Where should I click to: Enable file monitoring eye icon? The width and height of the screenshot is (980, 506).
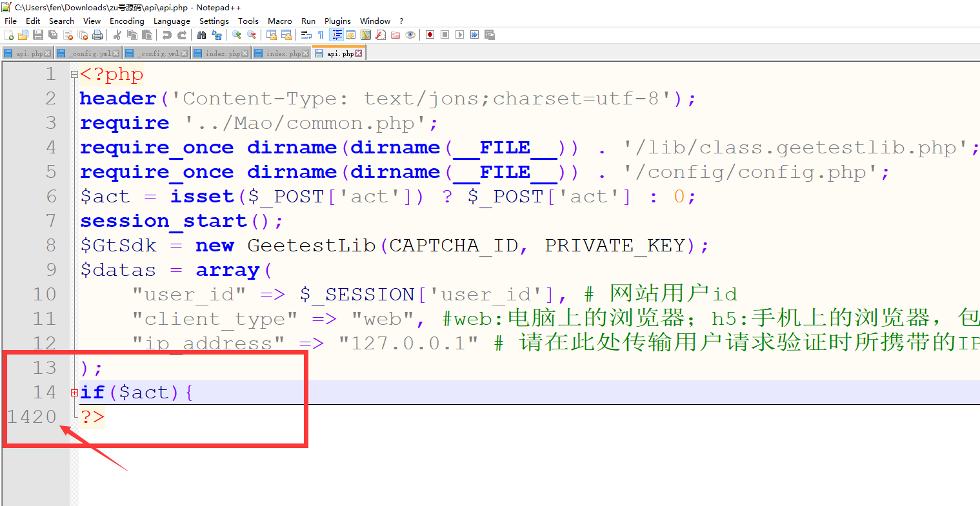410,35
